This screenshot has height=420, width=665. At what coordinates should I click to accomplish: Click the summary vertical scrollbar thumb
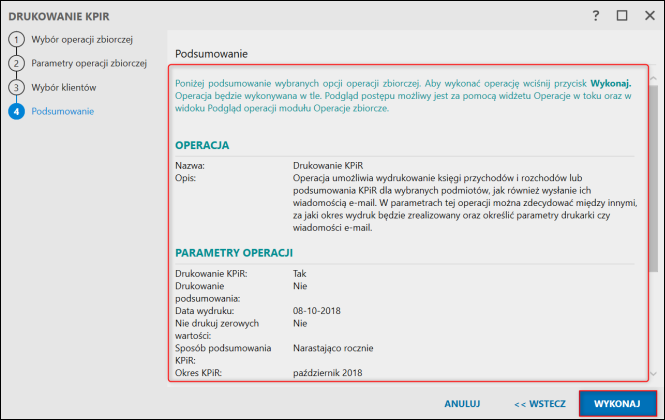[x=653, y=178]
